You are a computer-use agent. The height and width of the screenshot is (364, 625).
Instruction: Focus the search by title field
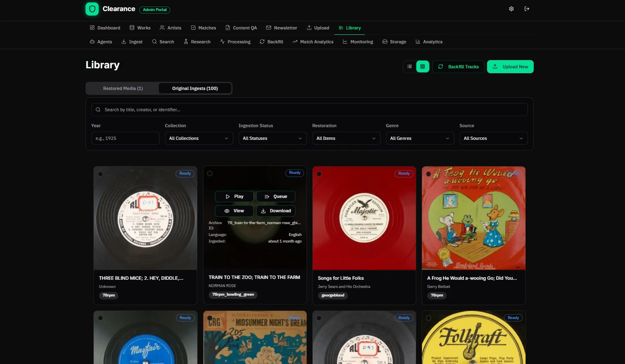(x=309, y=110)
